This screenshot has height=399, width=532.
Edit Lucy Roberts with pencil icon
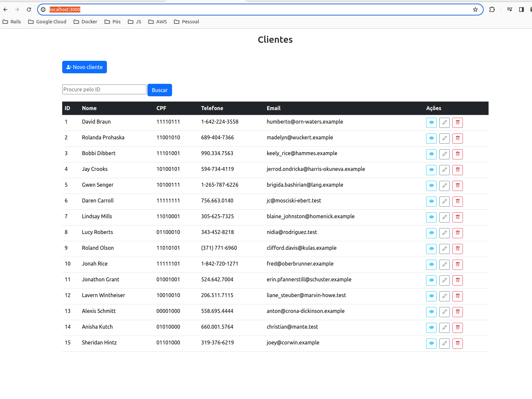(x=444, y=233)
